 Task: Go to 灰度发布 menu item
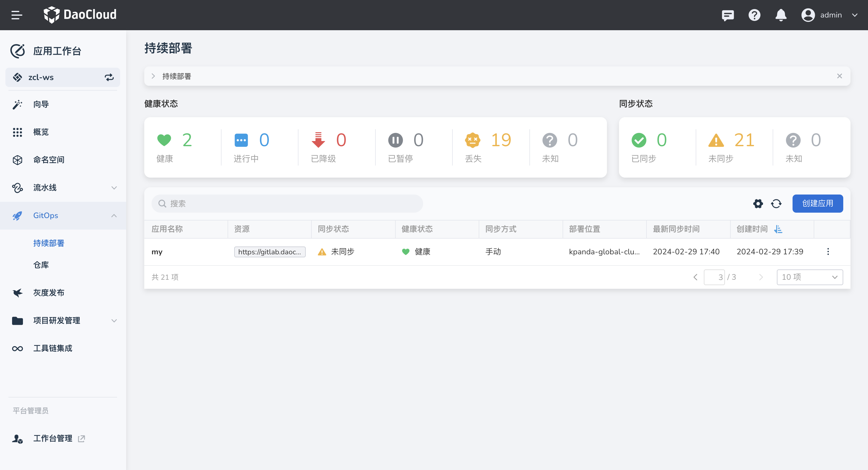pos(49,293)
